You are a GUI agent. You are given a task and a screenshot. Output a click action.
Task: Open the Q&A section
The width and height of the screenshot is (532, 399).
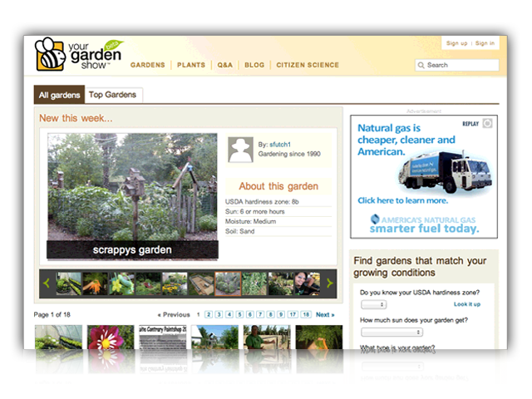point(225,65)
